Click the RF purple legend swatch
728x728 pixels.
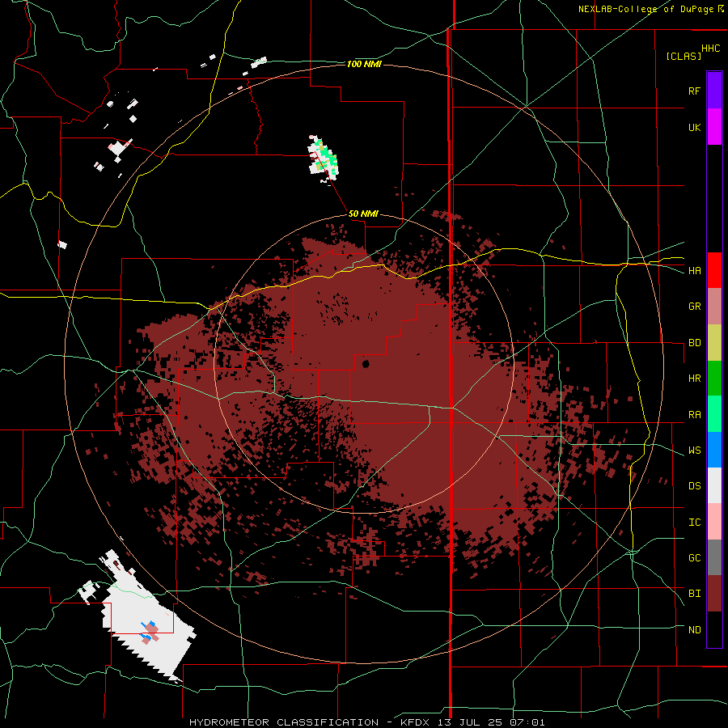(714, 91)
